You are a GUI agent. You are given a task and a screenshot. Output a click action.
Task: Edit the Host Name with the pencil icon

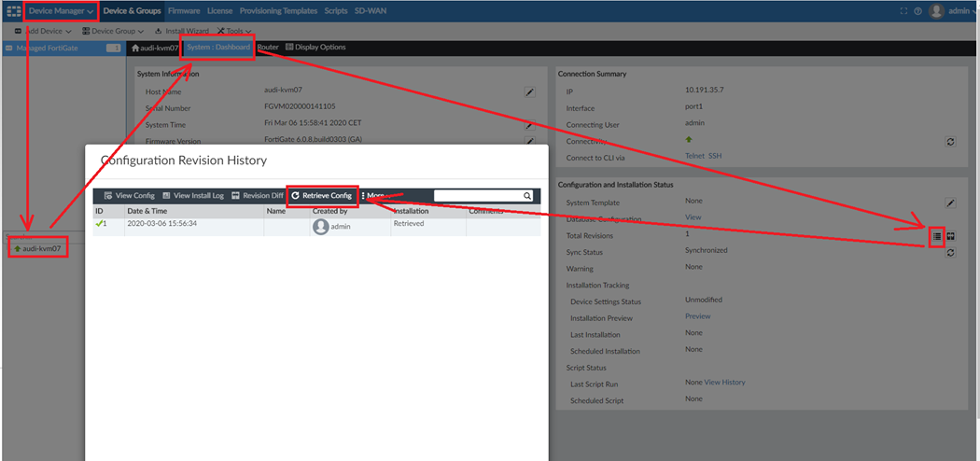[x=529, y=92]
